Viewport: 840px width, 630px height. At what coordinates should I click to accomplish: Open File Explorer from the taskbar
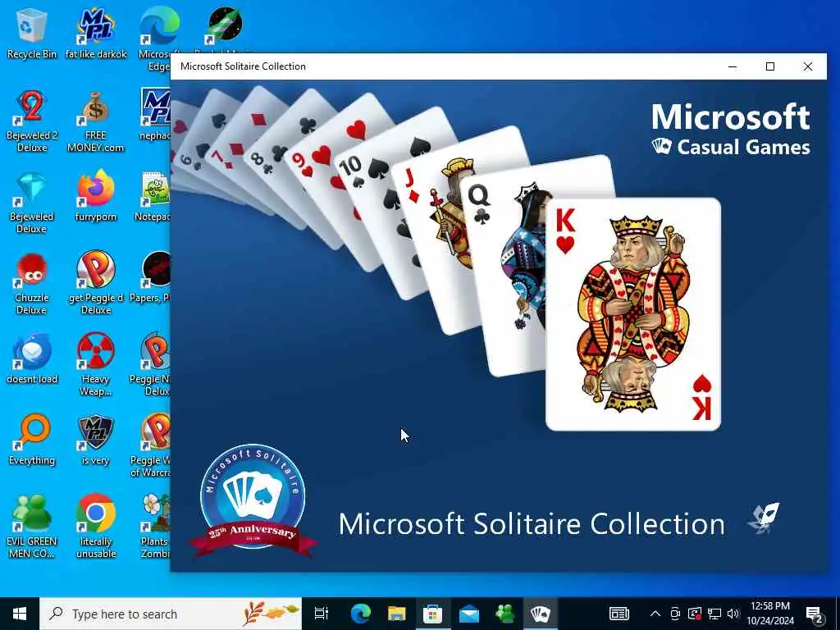click(396, 614)
